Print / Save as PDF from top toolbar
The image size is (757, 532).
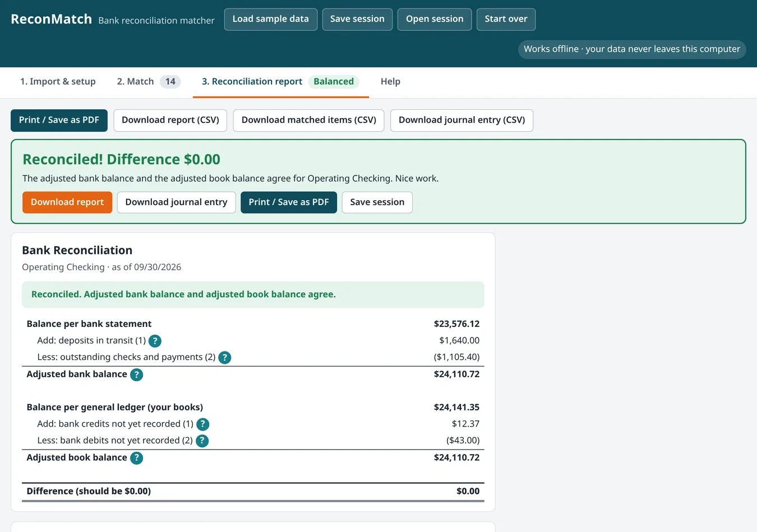coord(59,121)
